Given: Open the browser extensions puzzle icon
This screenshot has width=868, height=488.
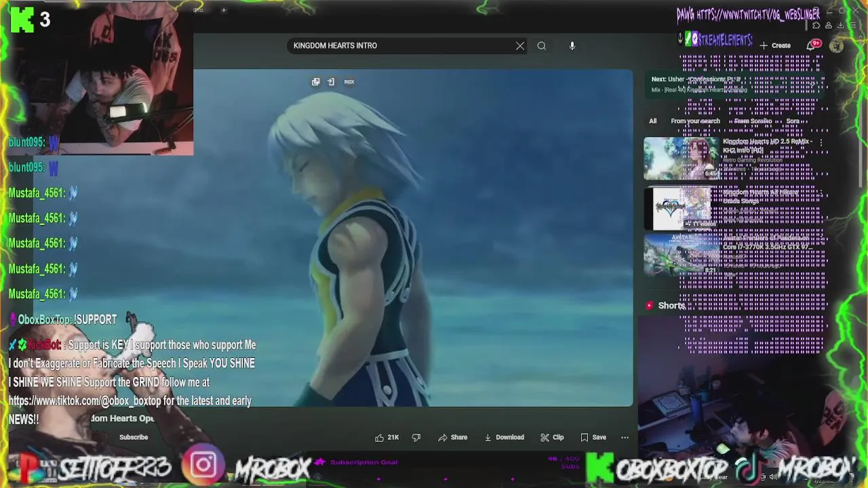Looking at the screenshot, I should (816, 26).
